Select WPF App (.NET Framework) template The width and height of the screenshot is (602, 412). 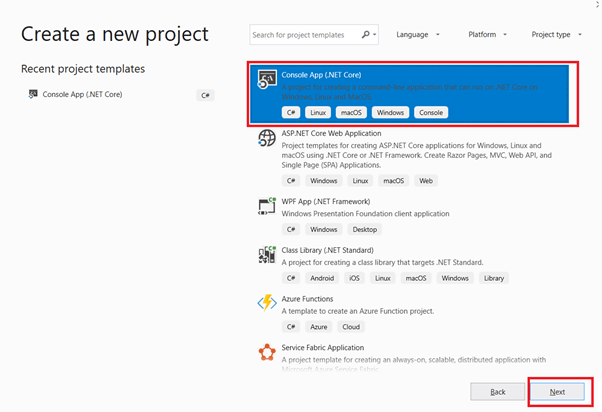(409, 216)
